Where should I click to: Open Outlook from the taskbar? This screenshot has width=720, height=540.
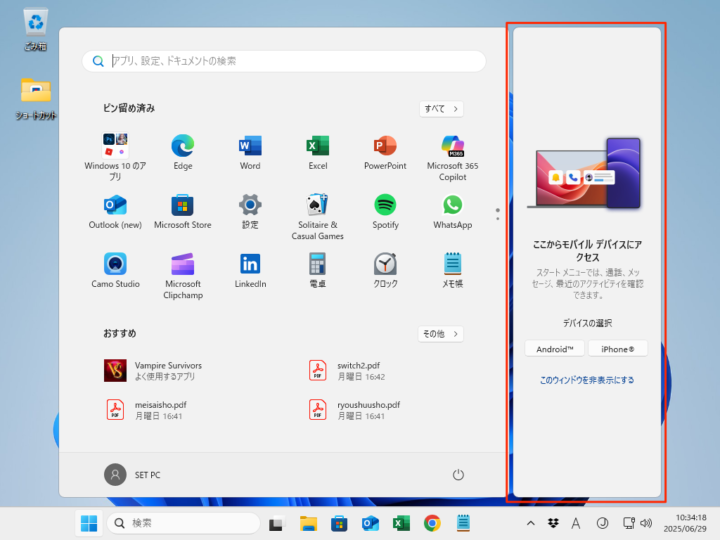pos(370,523)
